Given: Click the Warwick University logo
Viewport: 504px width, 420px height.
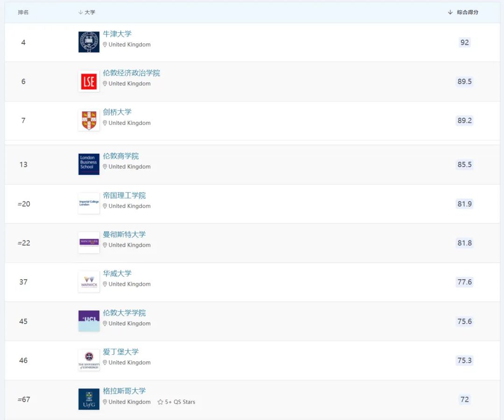Looking at the screenshot, I should pyautogui.click(x=89, y=282).
